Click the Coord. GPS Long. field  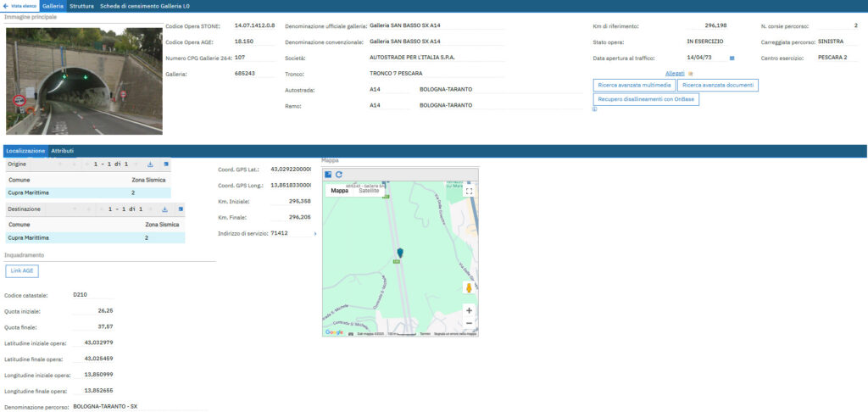point(291,185)
